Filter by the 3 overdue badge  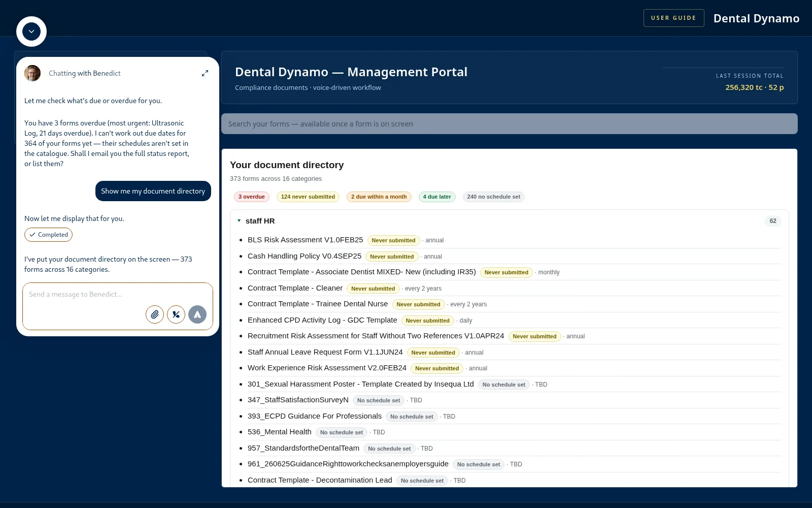(x=252, y=197)
